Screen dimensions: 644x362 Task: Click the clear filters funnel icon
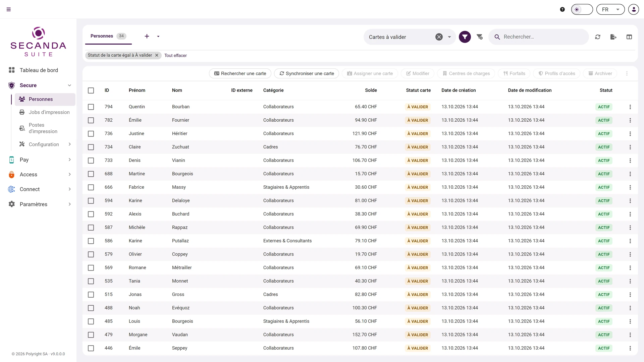point(480,37)
